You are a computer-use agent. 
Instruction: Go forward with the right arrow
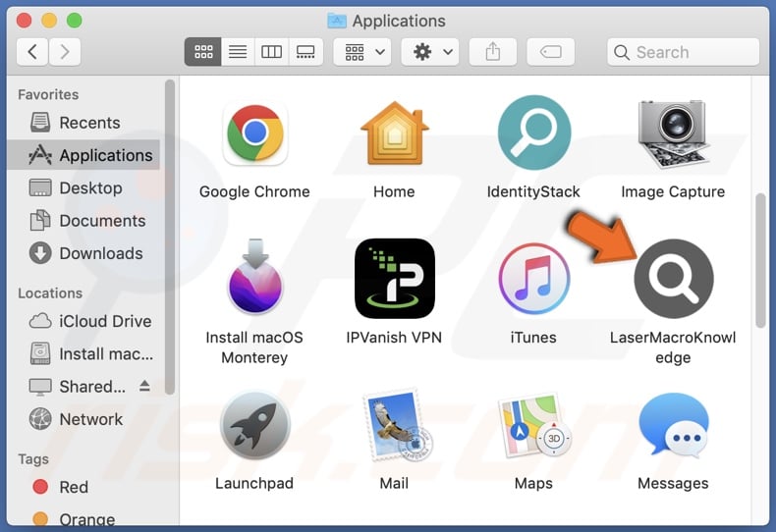[64, 52]
